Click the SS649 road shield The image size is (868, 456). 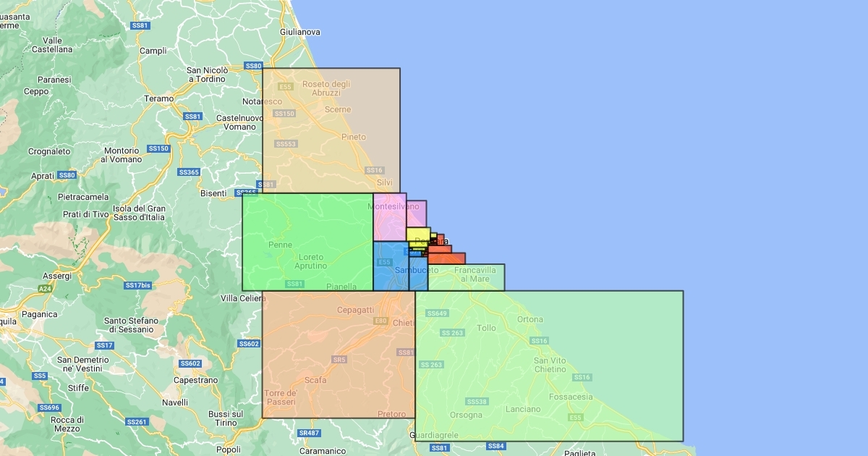[x=437, y=313]
